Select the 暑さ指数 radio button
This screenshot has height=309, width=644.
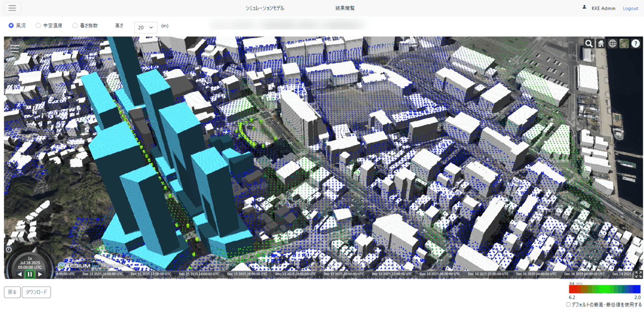coord(75,26)
